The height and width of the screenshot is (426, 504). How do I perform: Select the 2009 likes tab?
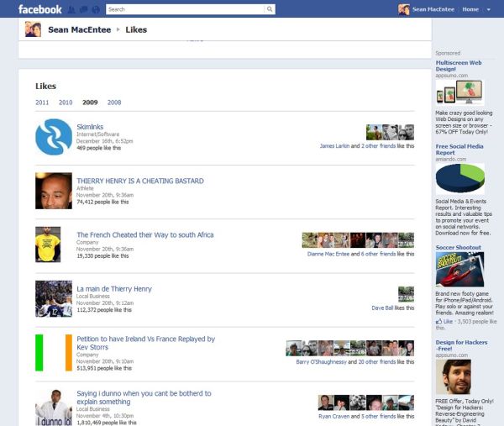pyautogui.click(x=90, y=103)
